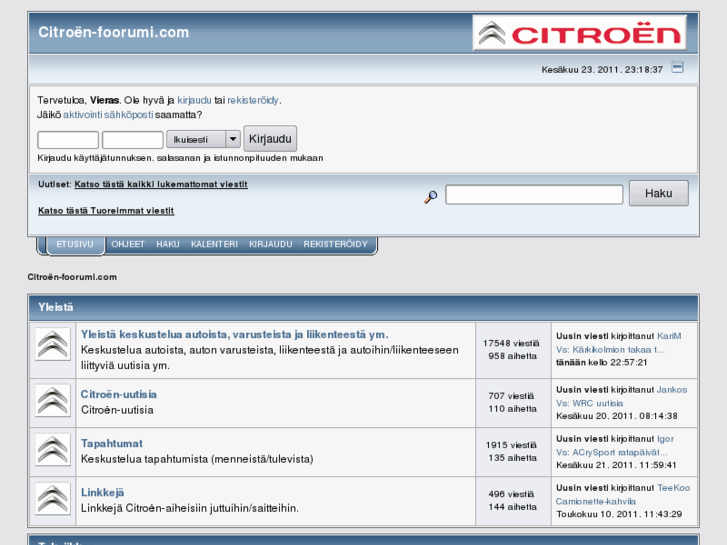Click the Haku search button
The image size is (727, 545).
[658, 193]
